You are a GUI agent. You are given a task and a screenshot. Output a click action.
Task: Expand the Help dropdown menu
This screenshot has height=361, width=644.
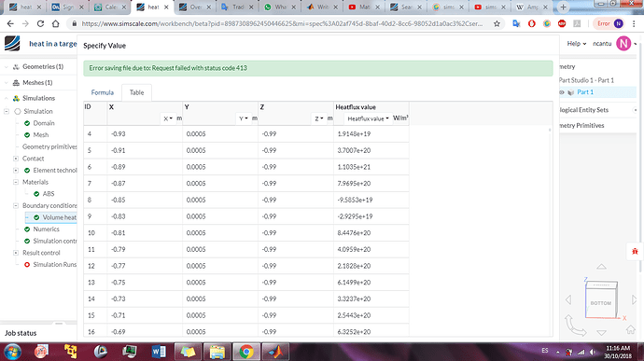click(577, 44)
